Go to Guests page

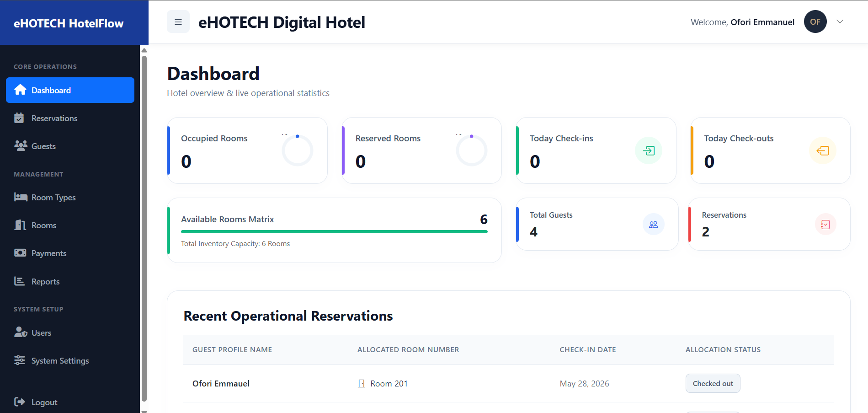click(x=70, y=146)
